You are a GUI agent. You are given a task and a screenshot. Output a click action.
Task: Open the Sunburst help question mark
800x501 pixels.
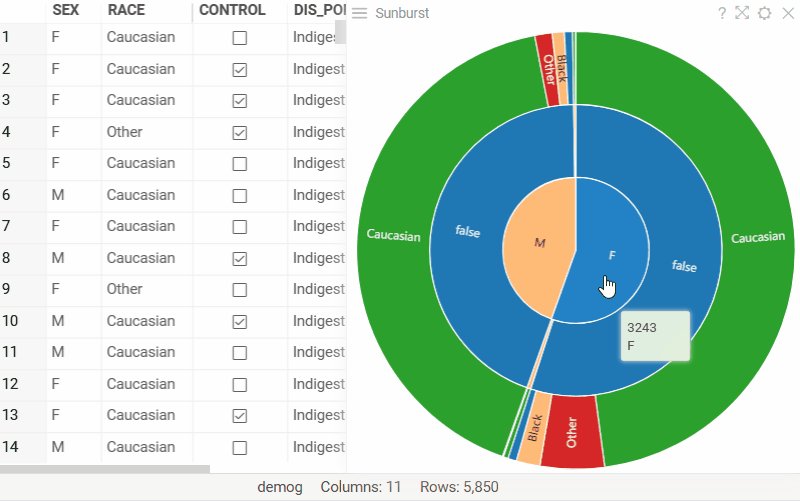pyautogui.click(x=721, y=13)
